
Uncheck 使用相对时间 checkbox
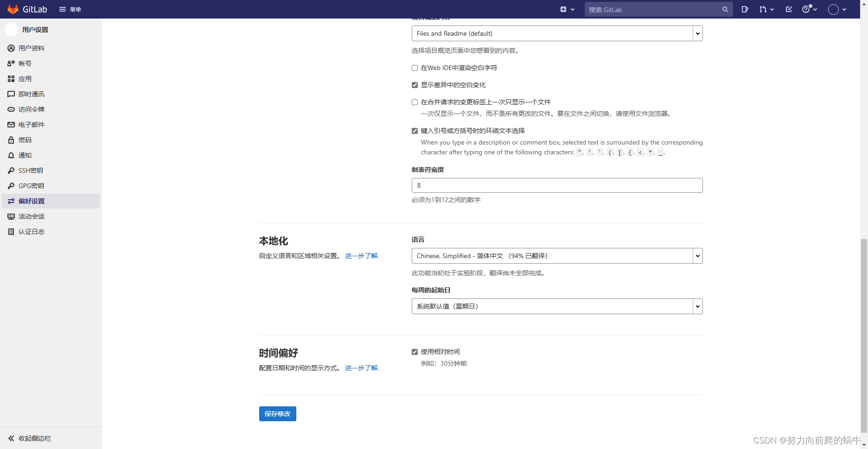click(x=415, y=352)
